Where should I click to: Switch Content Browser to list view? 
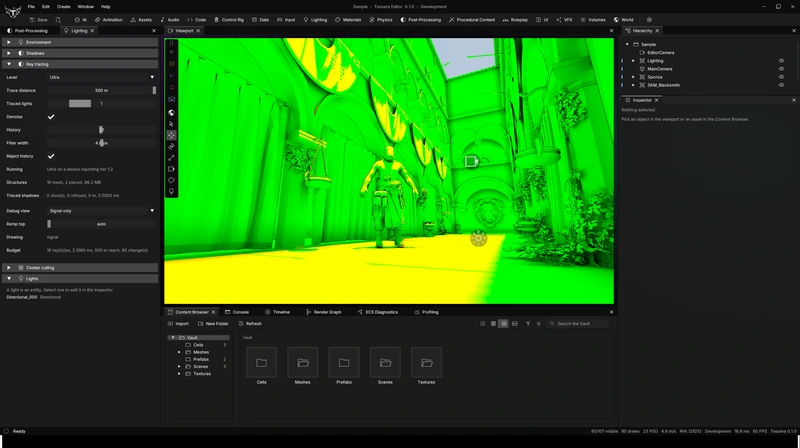click(x=482, y=323)
